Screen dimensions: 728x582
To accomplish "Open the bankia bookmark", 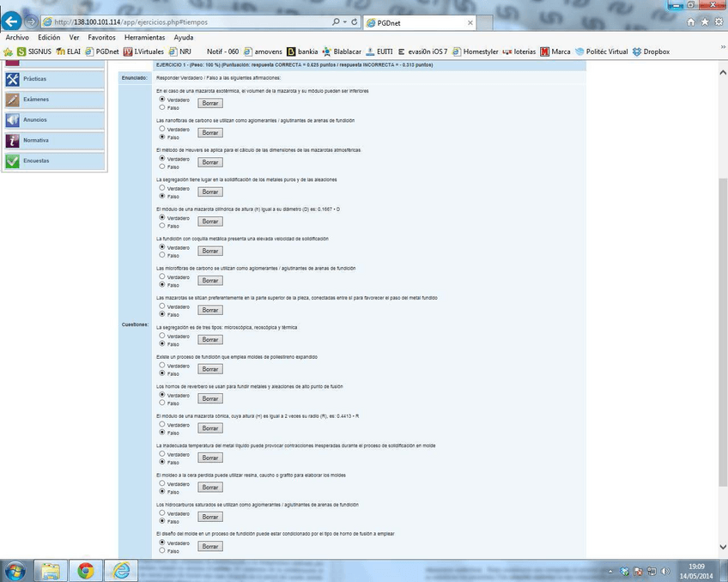I will (x=302, y=52).
